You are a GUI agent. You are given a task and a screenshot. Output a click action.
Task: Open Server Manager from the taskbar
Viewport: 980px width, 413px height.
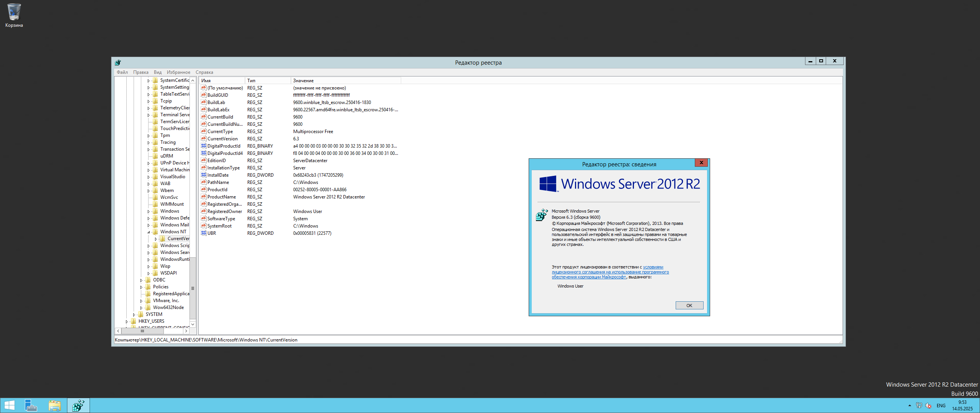pyautogui.click(x=31, y=405)
